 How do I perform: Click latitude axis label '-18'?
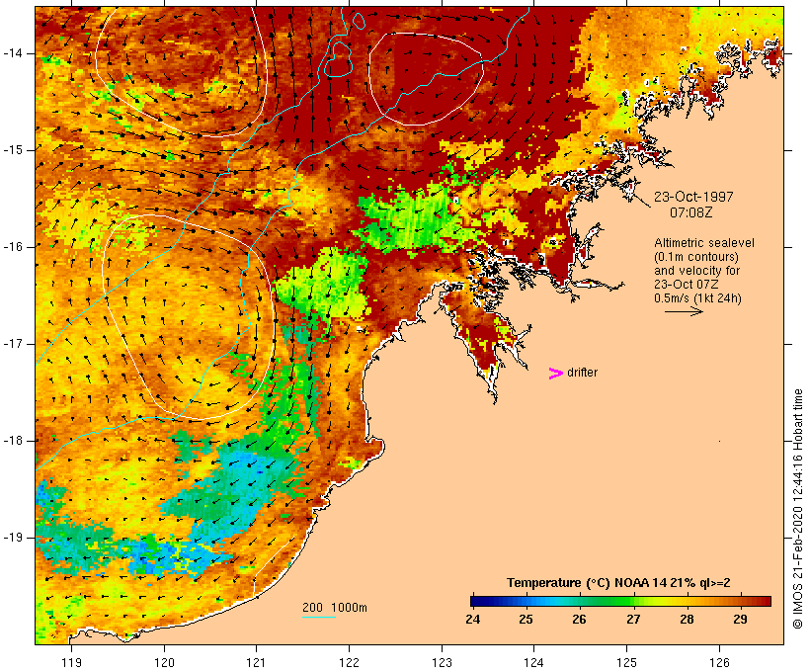[x=13, y=441]
